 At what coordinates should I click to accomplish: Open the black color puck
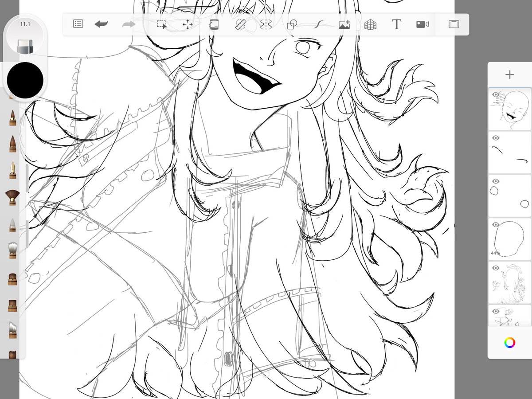click(x=25, y=80)
